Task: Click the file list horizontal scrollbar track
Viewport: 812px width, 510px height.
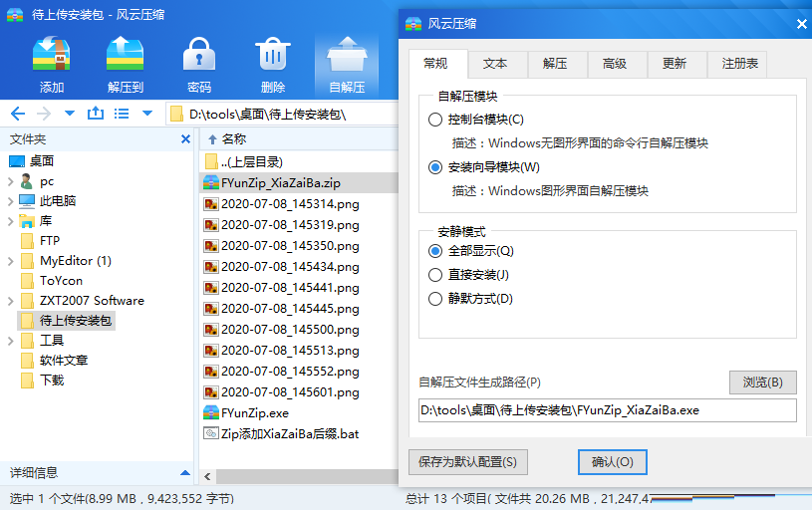Action: click(x=307, y=476)
